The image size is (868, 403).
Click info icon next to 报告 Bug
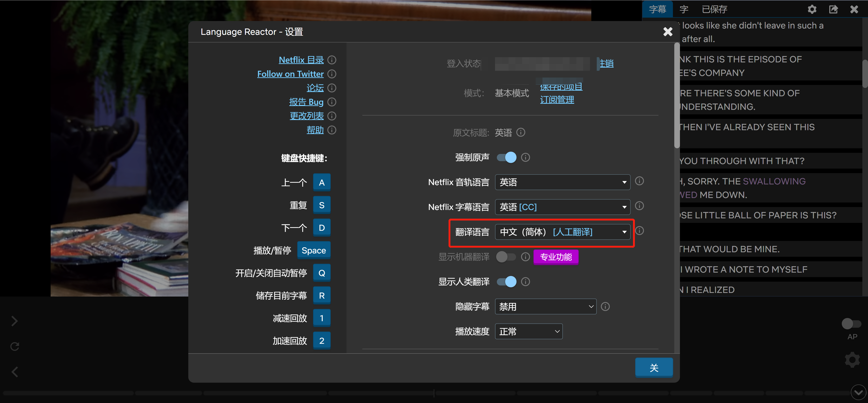pos(332,102)
